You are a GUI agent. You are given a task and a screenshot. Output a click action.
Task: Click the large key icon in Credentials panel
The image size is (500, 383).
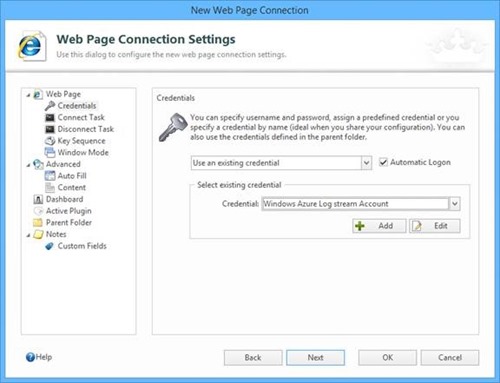coord(172,127)
